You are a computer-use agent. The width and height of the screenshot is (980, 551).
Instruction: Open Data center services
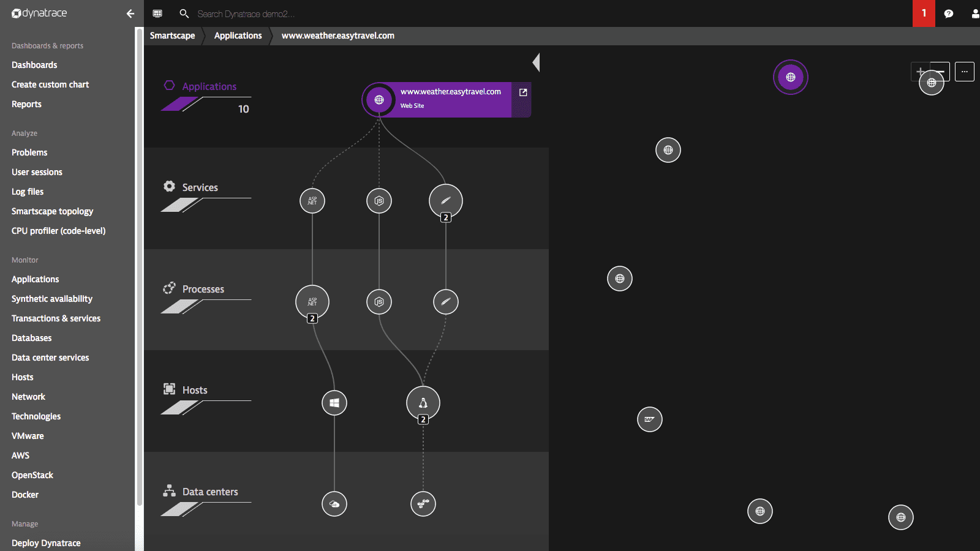tap(50, 358)
